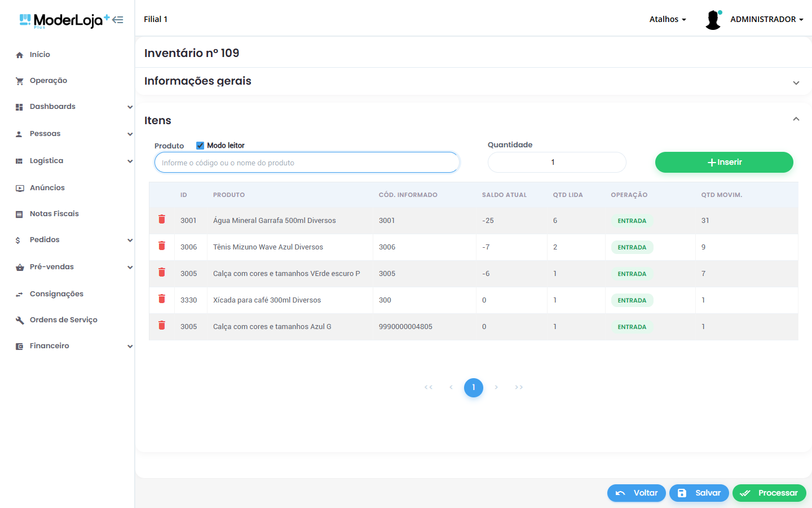Click the Dashboards grid icon
Viewport: 812px width, 508px height.
coord(19,107)
